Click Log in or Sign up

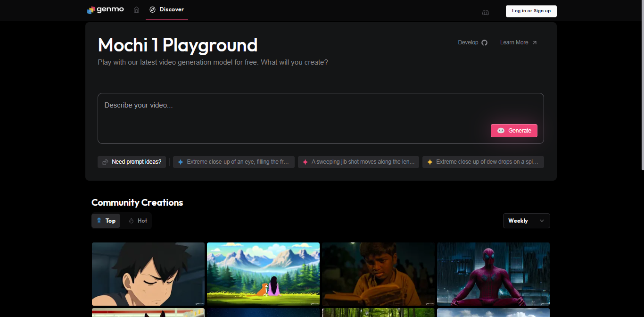tap(531, 11)
